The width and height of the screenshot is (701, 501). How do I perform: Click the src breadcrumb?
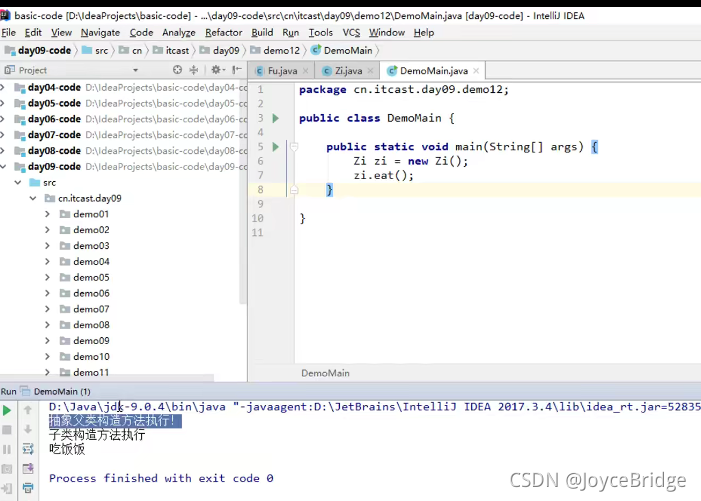pos(96,51)
